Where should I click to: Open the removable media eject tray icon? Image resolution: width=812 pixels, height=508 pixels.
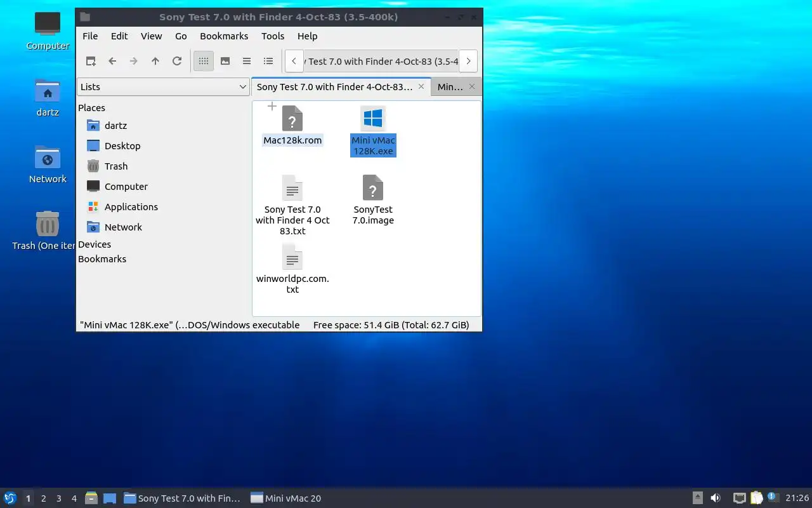pos(697,498)
